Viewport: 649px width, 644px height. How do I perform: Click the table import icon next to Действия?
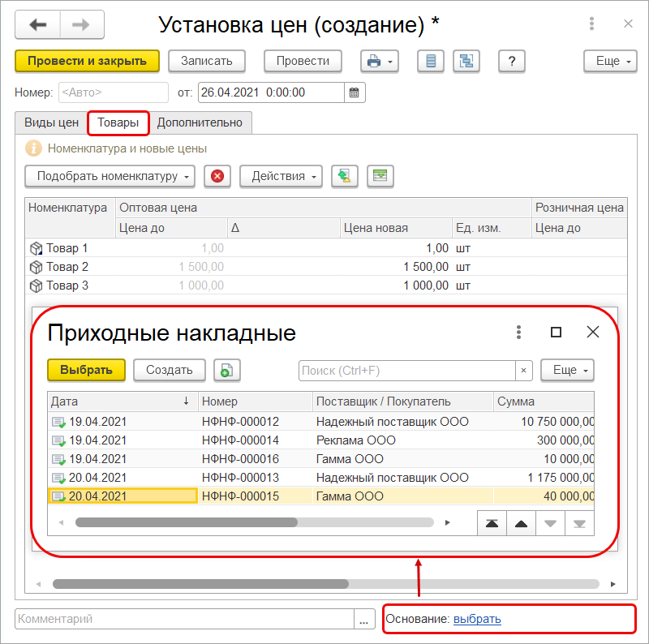380,176
